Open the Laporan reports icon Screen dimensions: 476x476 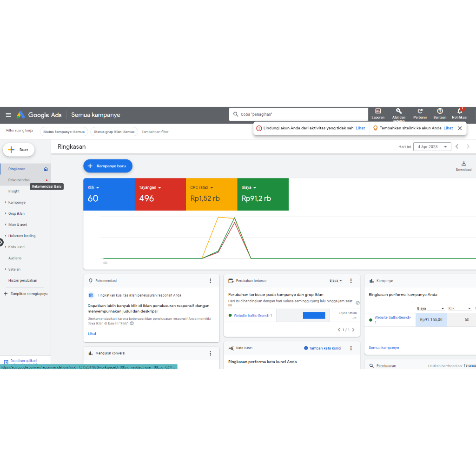pyautogui.click(x=378, y=113)
